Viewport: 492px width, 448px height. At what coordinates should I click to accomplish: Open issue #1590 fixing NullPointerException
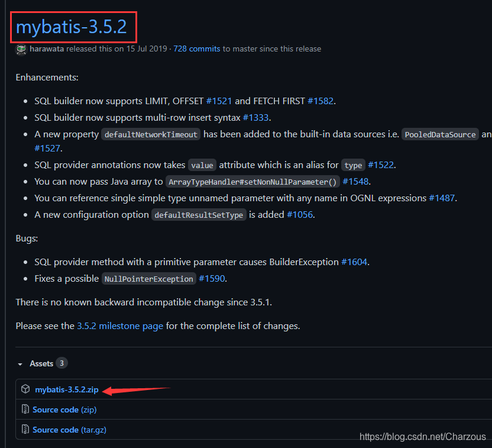click(x=212, y=278)
